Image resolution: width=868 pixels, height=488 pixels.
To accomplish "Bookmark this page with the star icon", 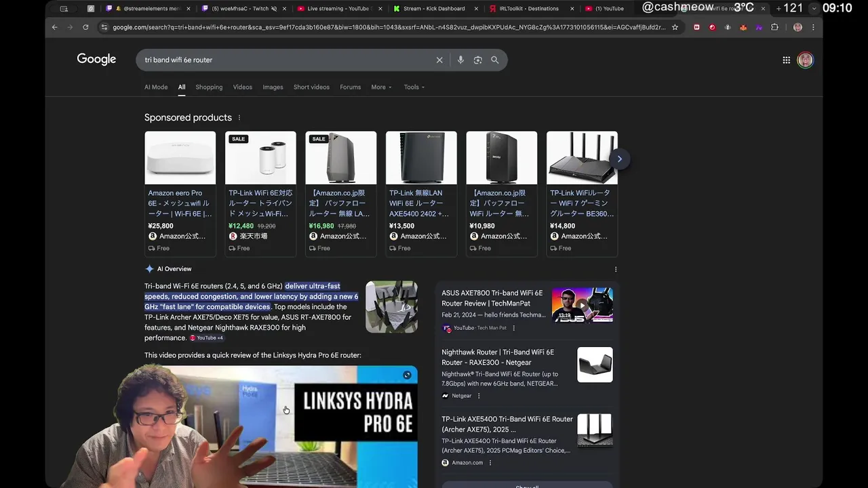I will tap(675, 27).
